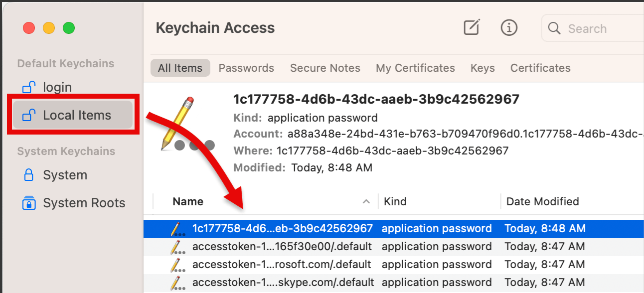Sort list by Date Modified column
The width and height of the screenshot is (644, 293).
[542, 202]
